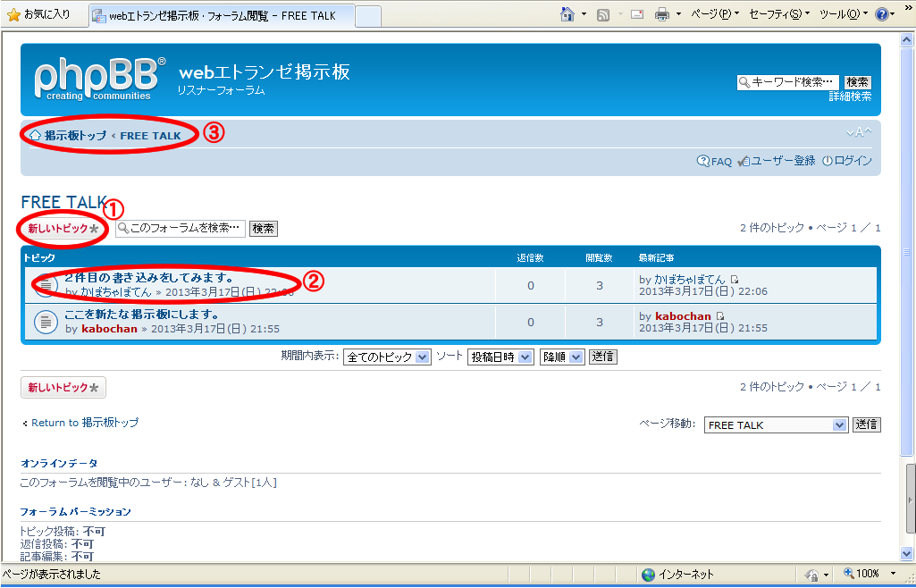Click author かぼちゃぼてん under the first topic
This screenshot has width=916, height=588.
(x=116, y=292)
